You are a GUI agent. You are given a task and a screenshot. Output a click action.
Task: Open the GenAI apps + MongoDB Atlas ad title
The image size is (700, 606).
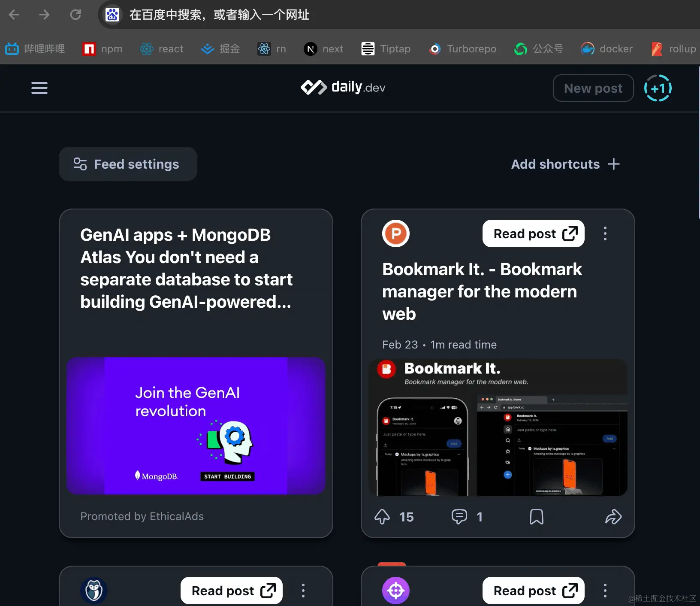tap(187, 268)
